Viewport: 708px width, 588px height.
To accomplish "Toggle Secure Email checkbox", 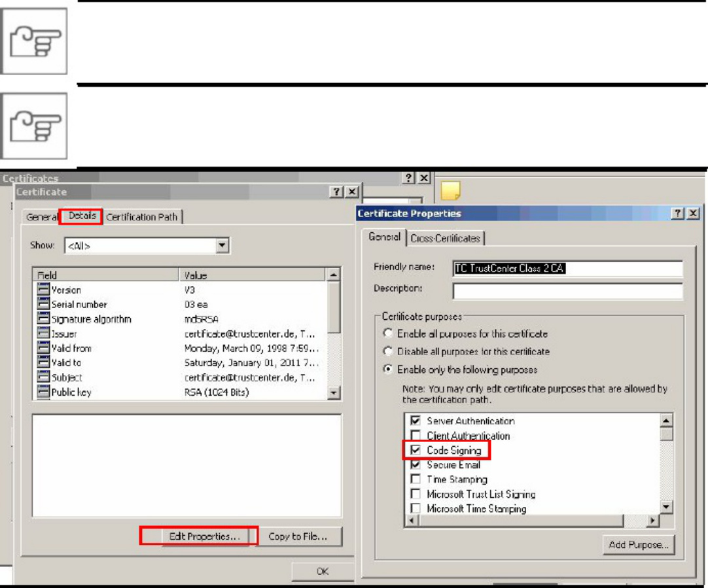I will pos(416,464).
